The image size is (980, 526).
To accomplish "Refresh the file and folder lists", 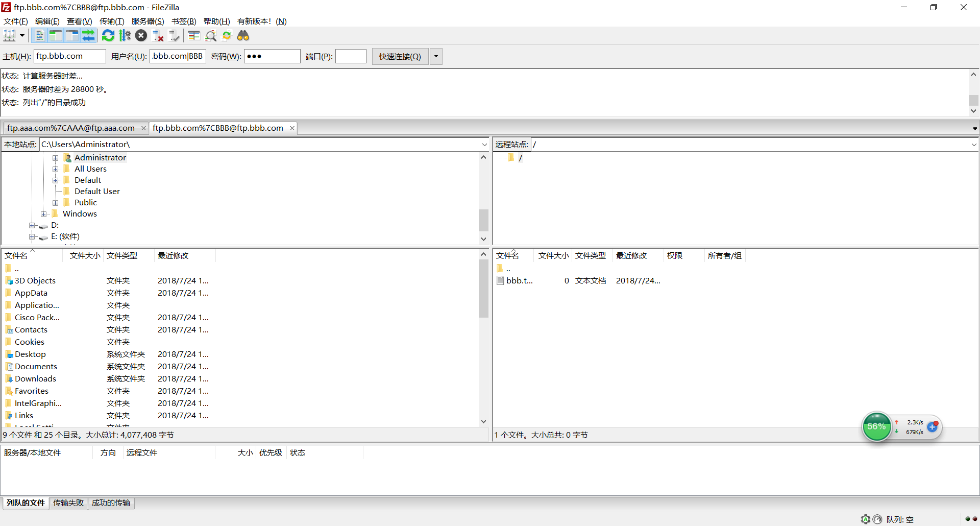I will click(x=108, y=36).
